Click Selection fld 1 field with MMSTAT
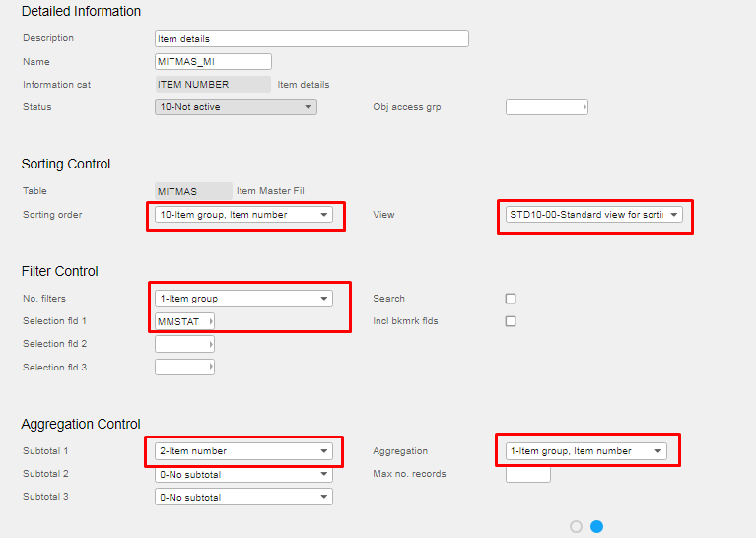This screenshot has height=538, width=756. [x=184, y=321]
